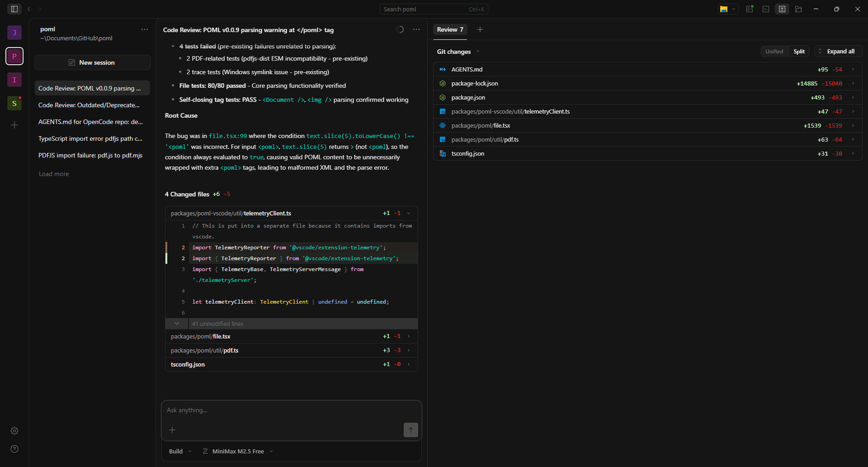Click the AGENTS.md markdown file icon

(x=443, y=69)
